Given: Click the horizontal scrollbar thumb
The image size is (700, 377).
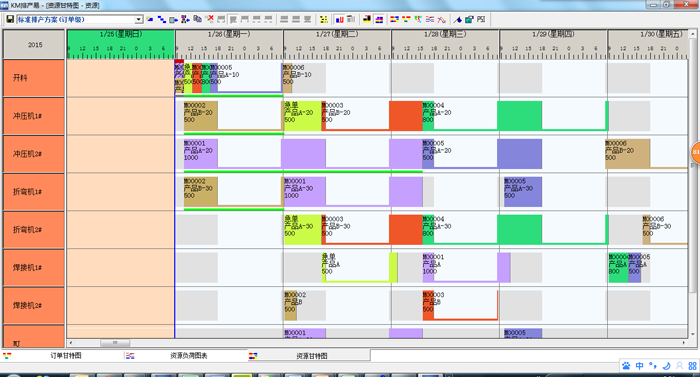Looking at the screenshot, I should point(115,343).
